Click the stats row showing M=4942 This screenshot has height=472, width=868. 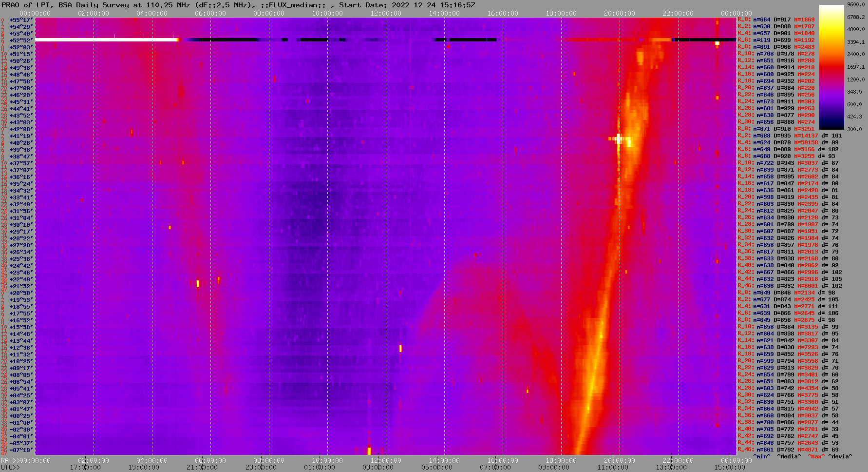[x=788, y=409]
